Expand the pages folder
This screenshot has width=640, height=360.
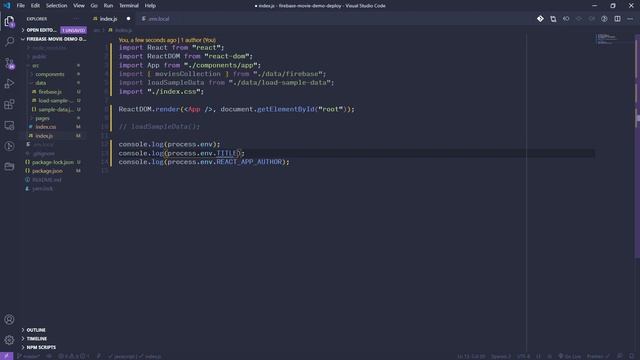point(42,118)
